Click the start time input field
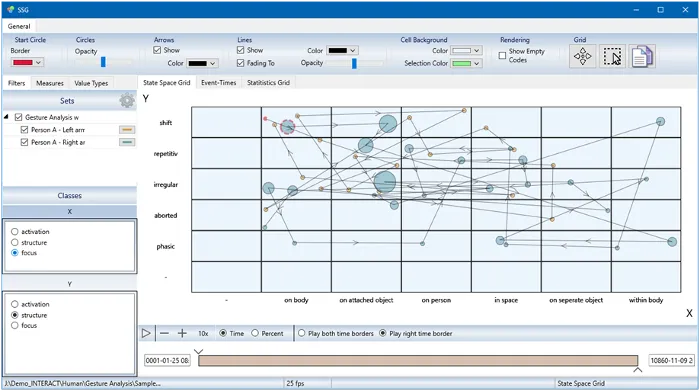 click(167, 361)
